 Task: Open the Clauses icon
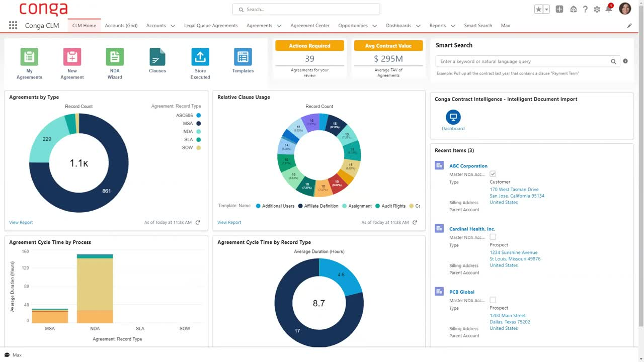pyautogui.click(x=157, y=57)
